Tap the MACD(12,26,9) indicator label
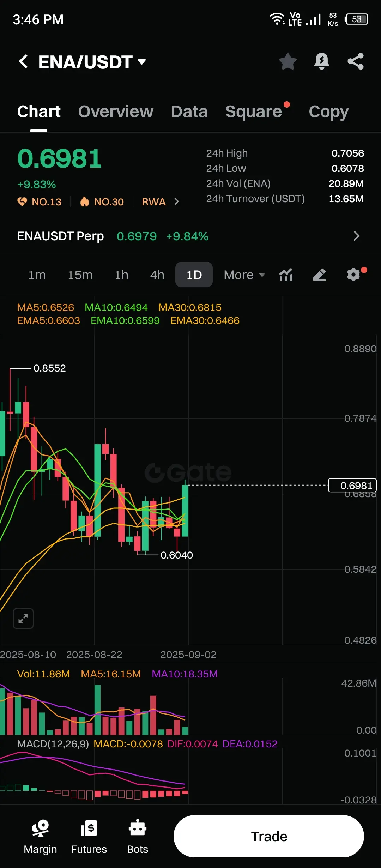This screenshot has height=868, width=381. 53,744
